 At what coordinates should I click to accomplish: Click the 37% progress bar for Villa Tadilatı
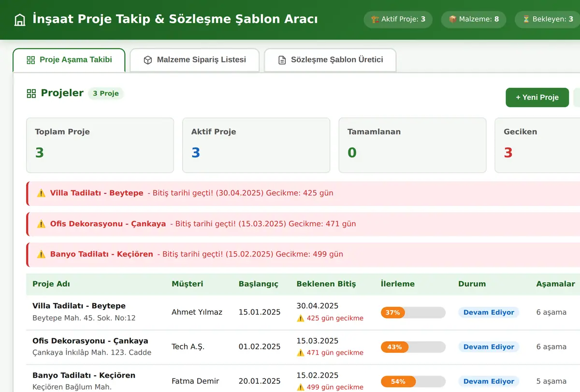pyautogui.click(x=413, y=312)
